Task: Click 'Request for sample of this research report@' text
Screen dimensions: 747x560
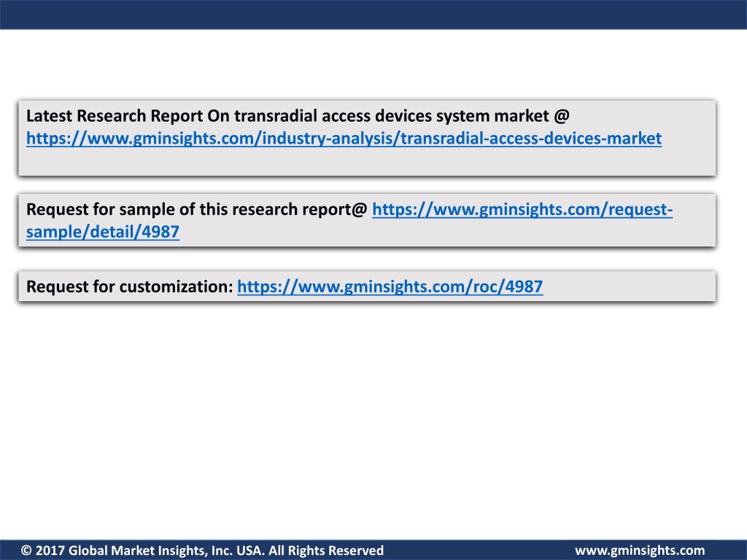Action: (x=197, y=209)
